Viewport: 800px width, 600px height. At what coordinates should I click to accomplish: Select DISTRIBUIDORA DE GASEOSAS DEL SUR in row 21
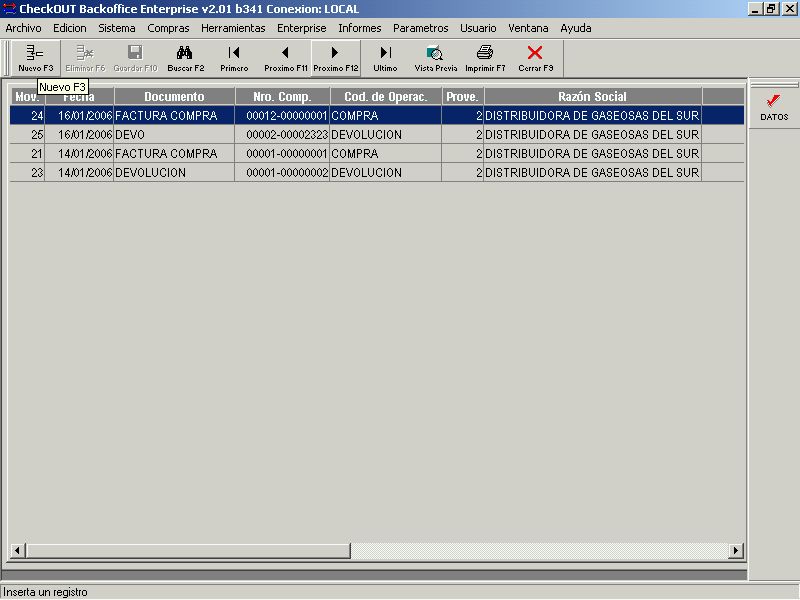tap(593, 154)
